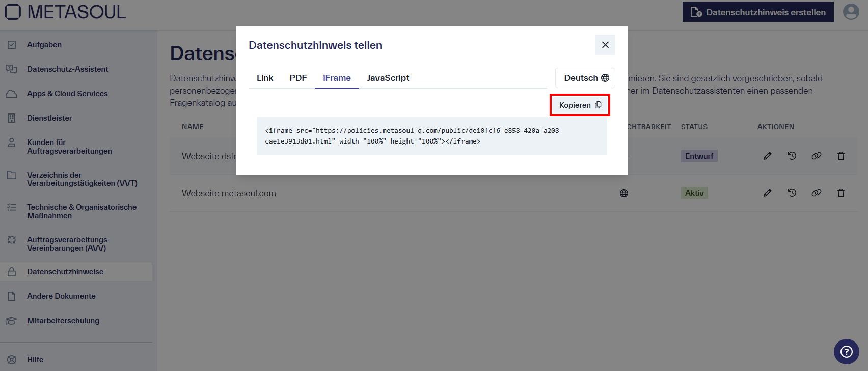This screenshot has height=371, width=868.
Task: Click the NAME column header
Action: [x=193, y=127]
